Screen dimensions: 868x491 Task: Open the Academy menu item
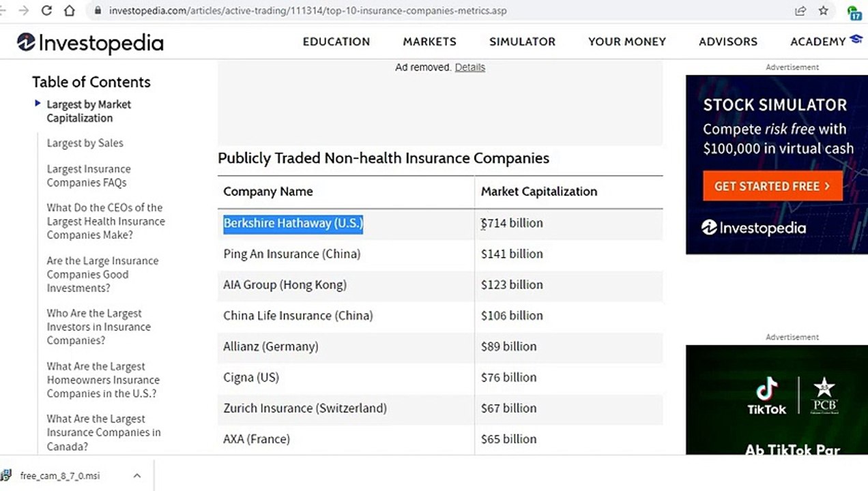[x=818, y=42]
